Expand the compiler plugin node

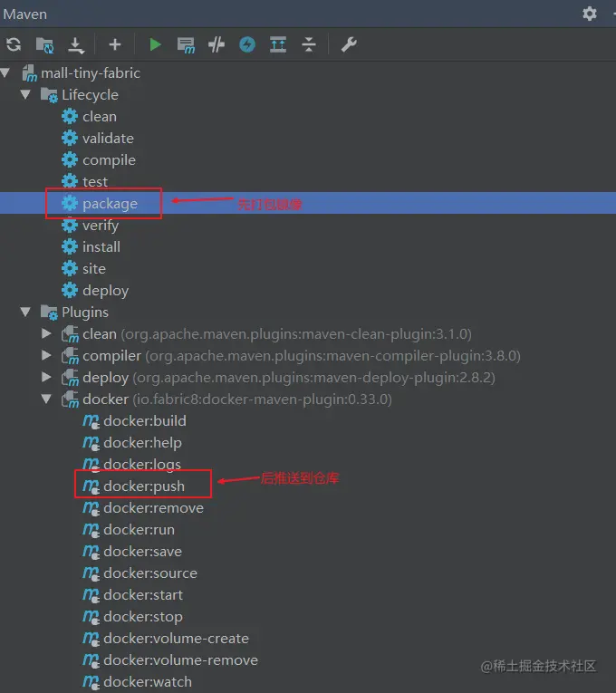pos(46,355)
